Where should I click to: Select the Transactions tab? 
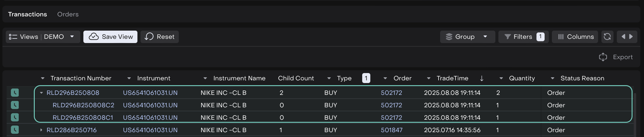[27, 14]
